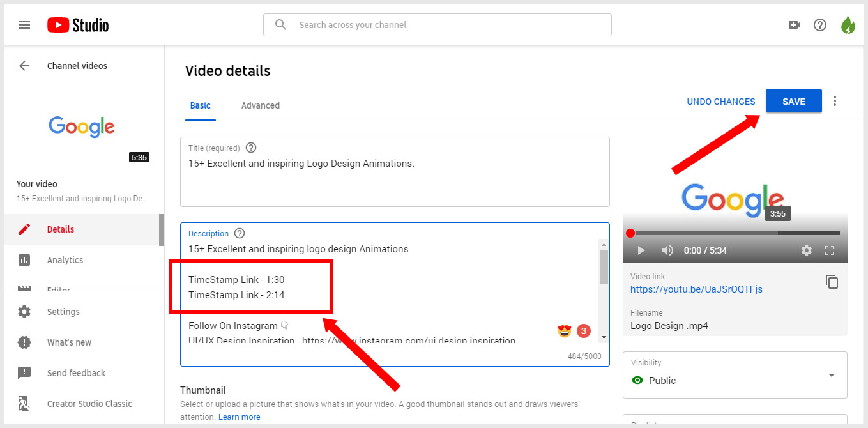This screenshot has width=868, height=428.
Task: Click the Search across your channel field
Action: (x=437, y=25)
